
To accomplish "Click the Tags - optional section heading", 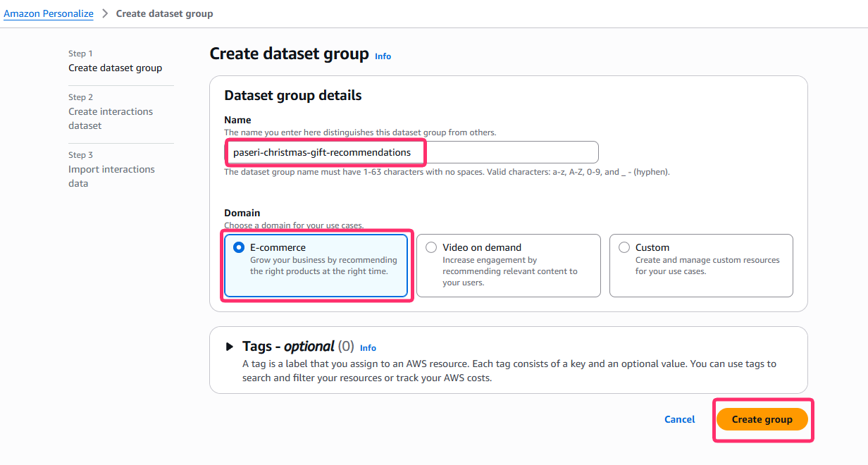I will [288, 347].
